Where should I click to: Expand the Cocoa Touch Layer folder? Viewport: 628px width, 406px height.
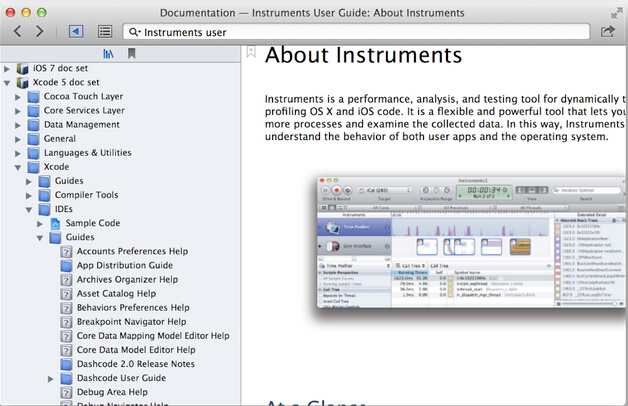tap(19, 96)
